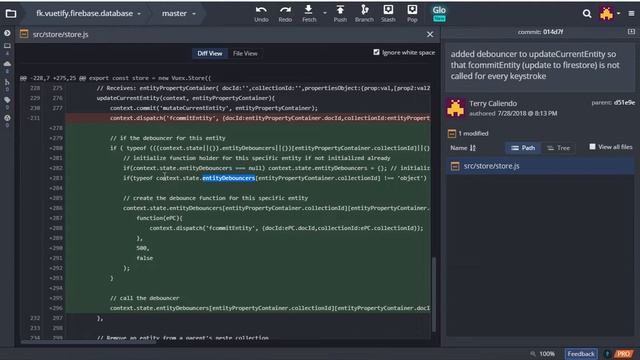Sort files by Name
This screenshot has width=640, height=360.
(463, 148)
